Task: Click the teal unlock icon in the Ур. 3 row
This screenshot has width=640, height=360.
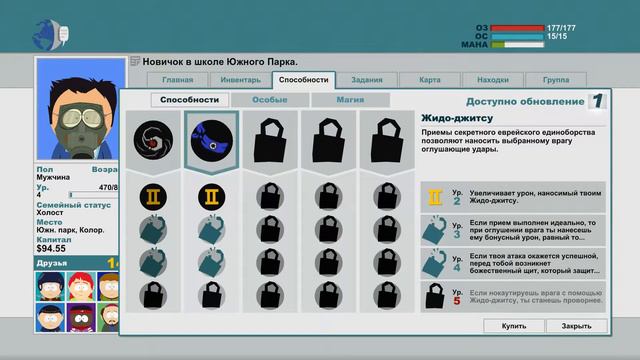Action: [x=434, y=230]
